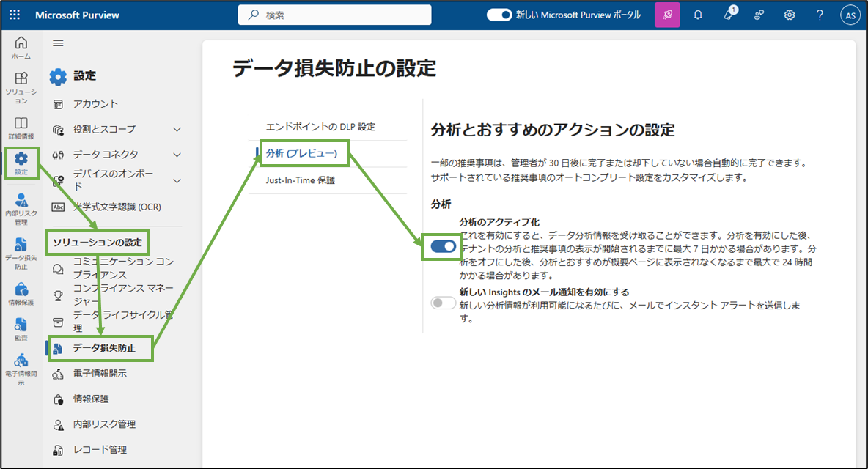Open the notifications bell icon
This screenshot has height=469, width=868.
click(698, 15)
